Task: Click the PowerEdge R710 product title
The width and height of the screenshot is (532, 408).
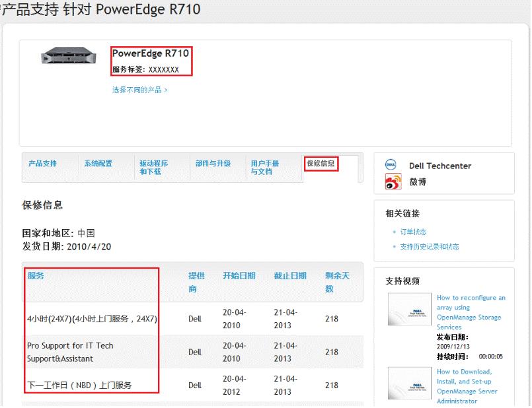Action: [150, 53]
